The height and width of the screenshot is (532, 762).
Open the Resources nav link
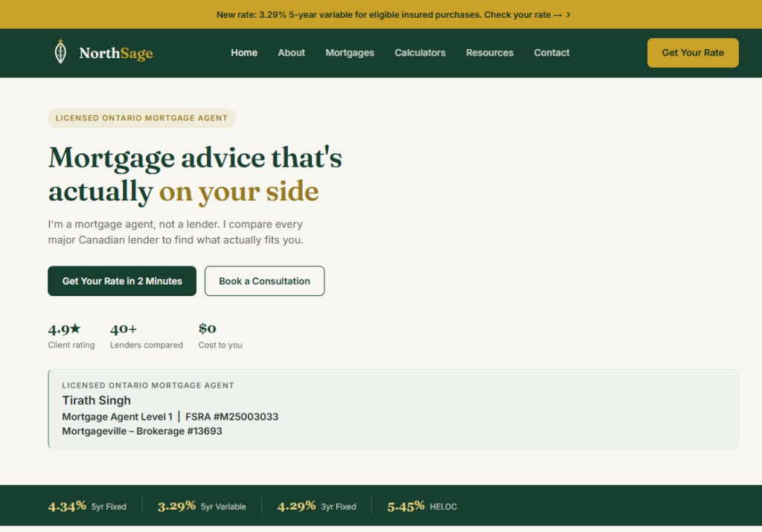pos(490,53)
